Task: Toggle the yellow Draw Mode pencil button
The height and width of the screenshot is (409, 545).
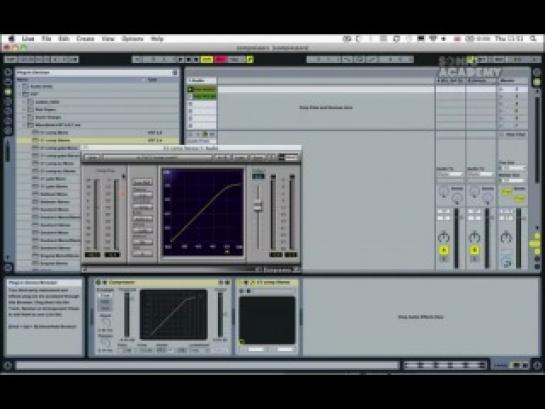Action: [x=250, y=59]
